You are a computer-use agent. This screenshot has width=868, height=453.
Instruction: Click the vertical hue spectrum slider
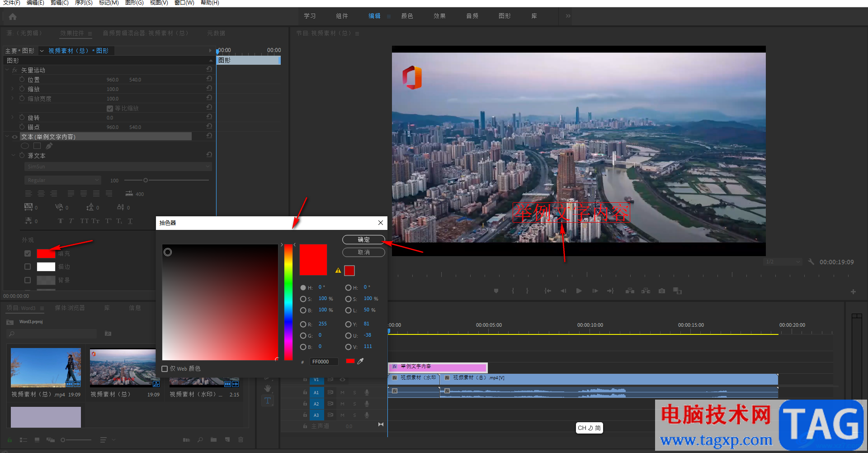[288, 302]
